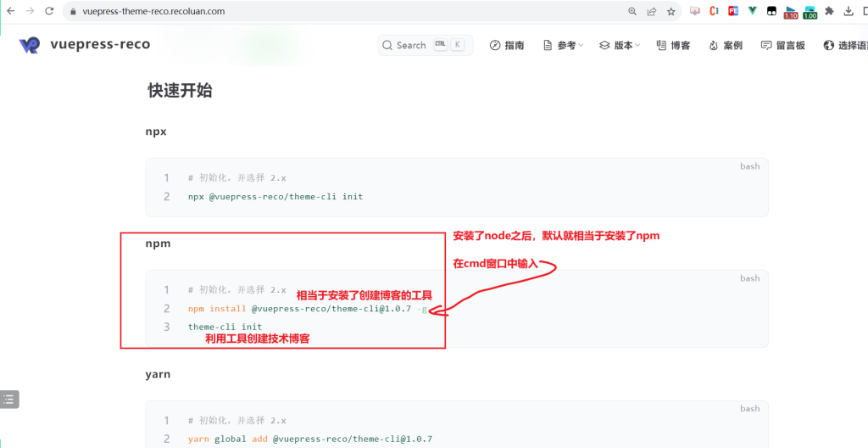
Task: Click the vuepress-reco logo
Action: click(30, 45)
